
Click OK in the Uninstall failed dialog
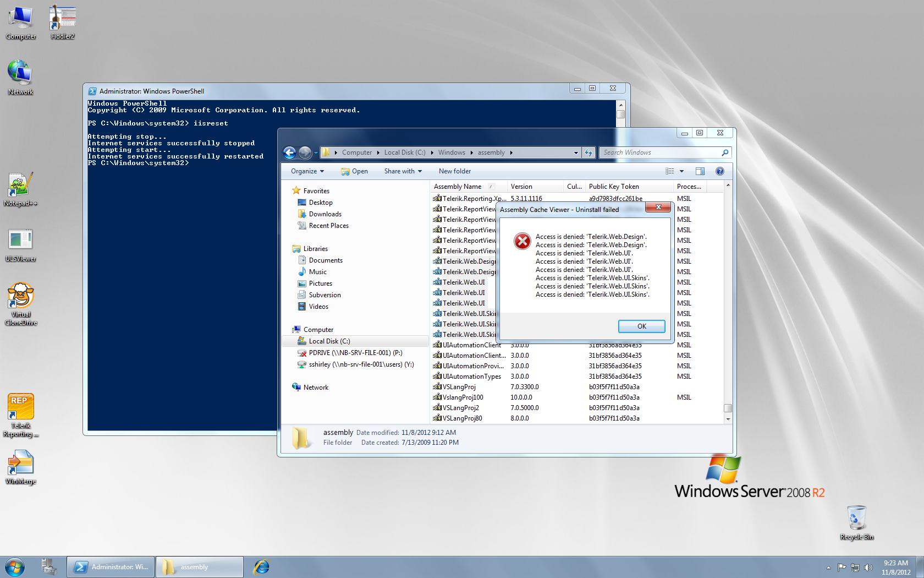click(x=641, y=326)
